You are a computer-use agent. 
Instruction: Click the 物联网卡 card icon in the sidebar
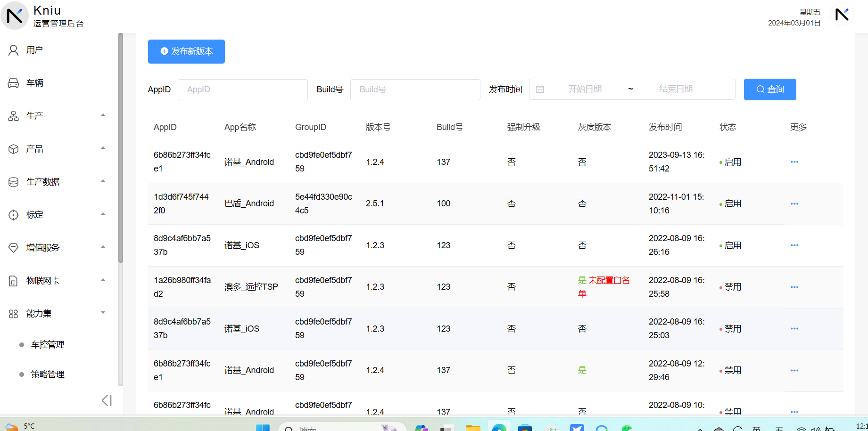click(14, 281)
